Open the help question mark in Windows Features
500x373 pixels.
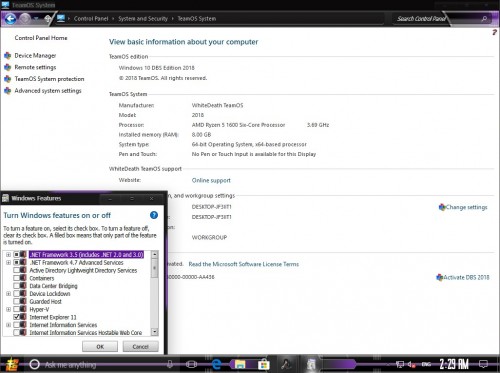154,215
